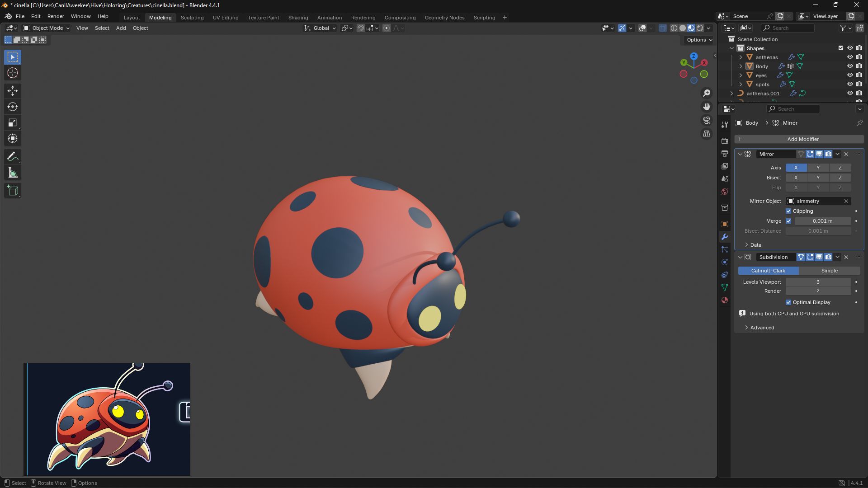Disable render for eyes object
This screenshot has height=488, width=868.
[x=859, y=75]
